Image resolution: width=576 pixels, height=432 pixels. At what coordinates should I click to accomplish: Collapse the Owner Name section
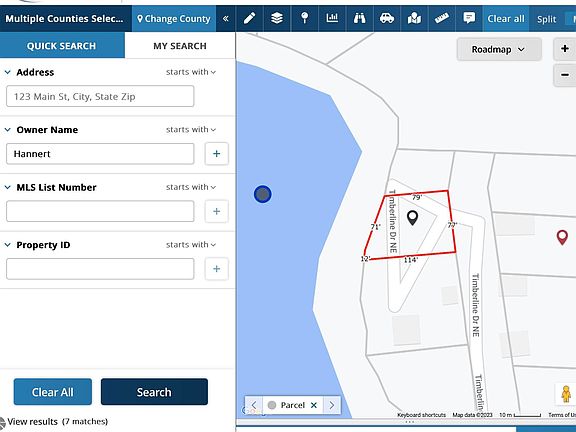tap(7, 130)
